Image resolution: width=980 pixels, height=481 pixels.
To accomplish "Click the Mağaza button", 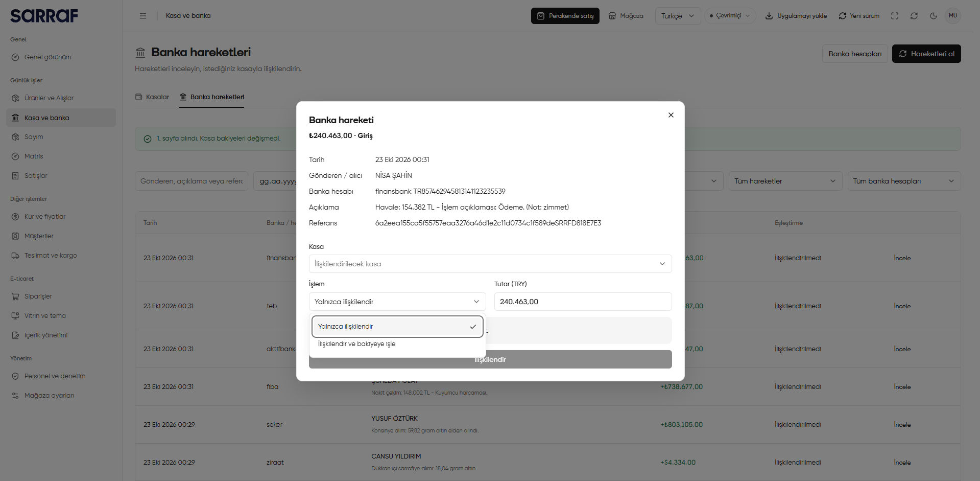I will pos(626,16).
